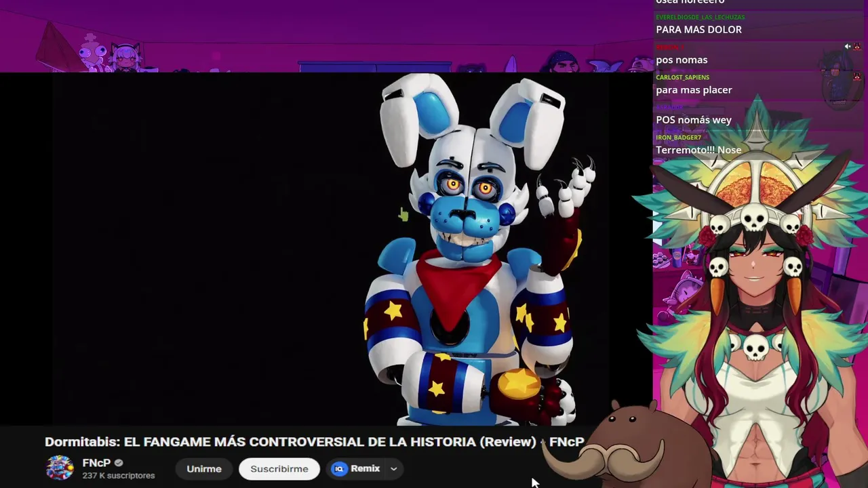Click the IQ icon on Remix button
868x488 pixels.
[x=339, y=468]
